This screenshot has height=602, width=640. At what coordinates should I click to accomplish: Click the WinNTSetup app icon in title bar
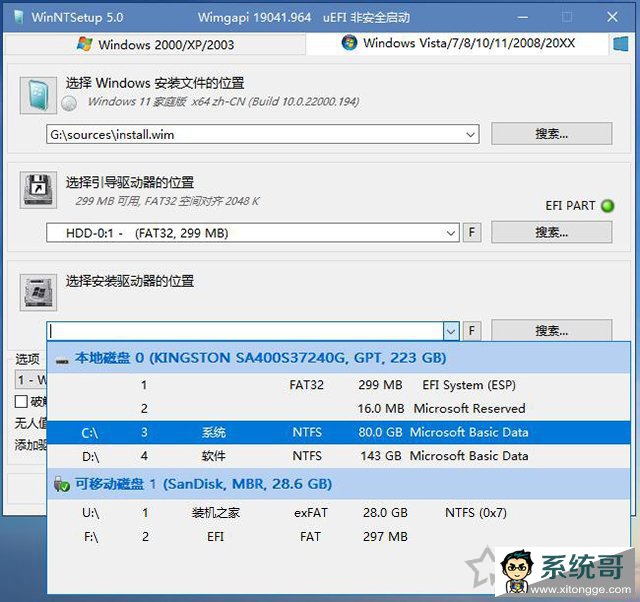[18, 17]
